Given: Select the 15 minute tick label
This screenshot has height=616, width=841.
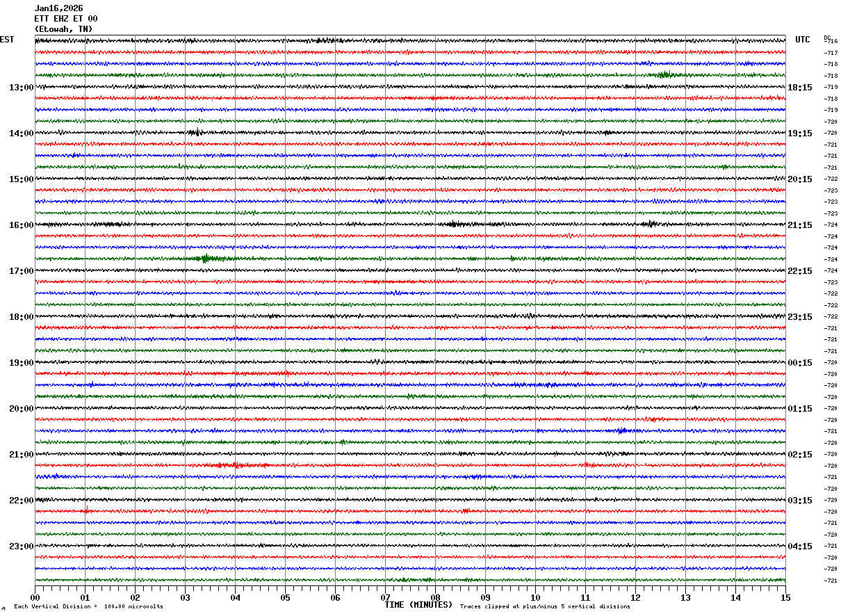Looking at the screenshot, I should click(785, 597).
